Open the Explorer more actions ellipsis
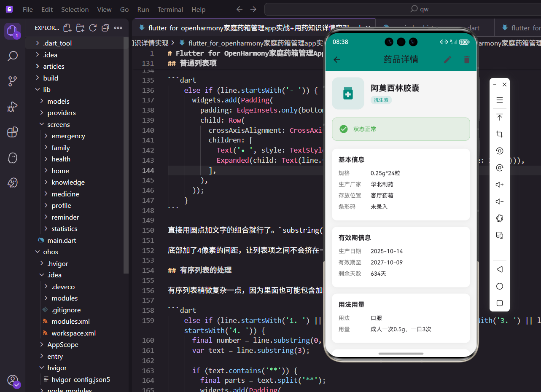 (x=118, y=28)
